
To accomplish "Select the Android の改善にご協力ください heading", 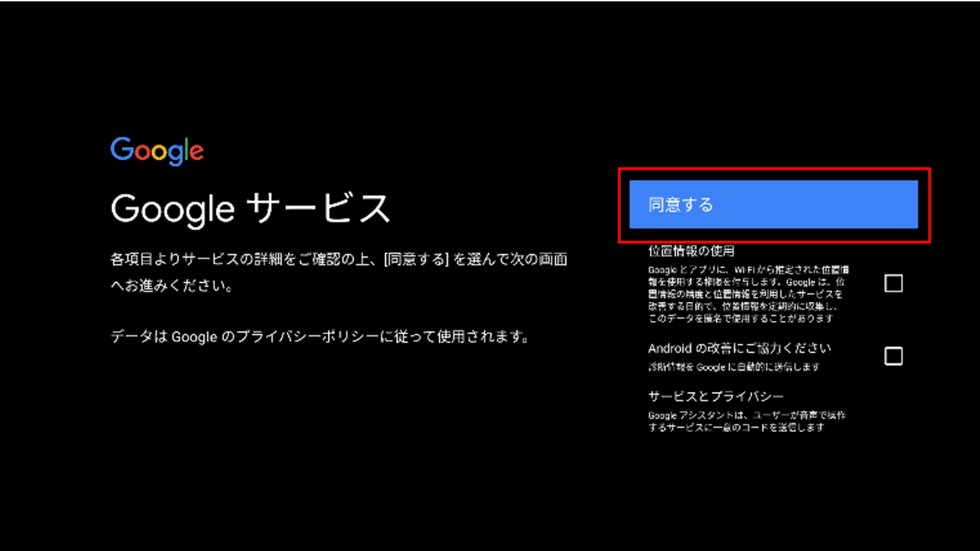I will (739, 348).
